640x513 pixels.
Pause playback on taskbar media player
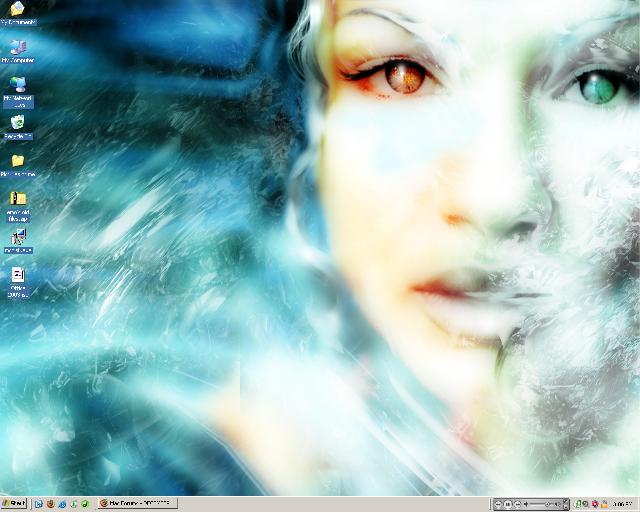(x=508, y=504)
